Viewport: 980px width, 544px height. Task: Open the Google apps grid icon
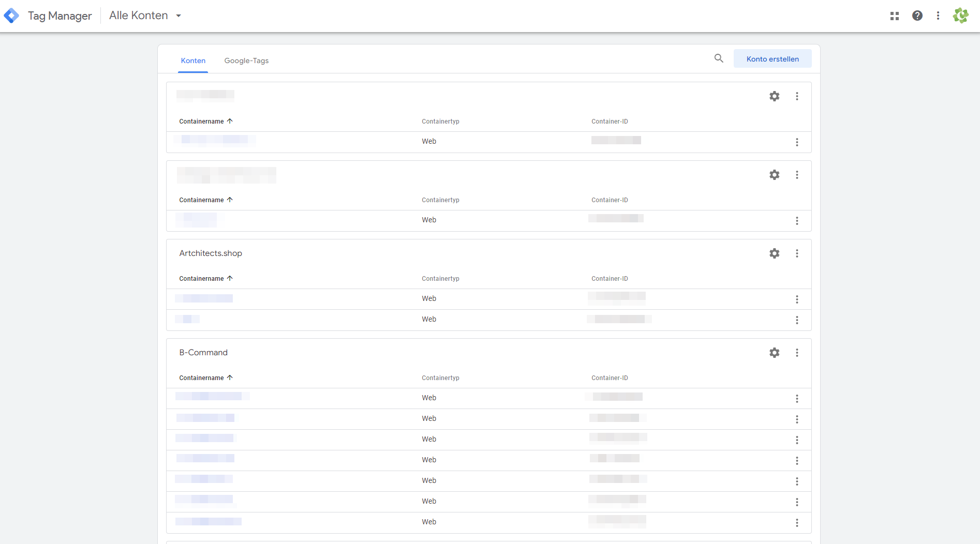(895, 16)
